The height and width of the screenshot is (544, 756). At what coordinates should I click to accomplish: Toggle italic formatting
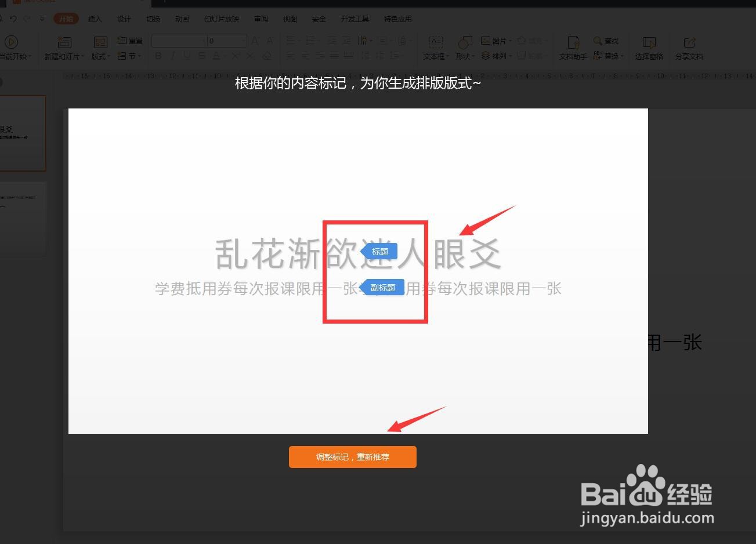coord(172,56)
